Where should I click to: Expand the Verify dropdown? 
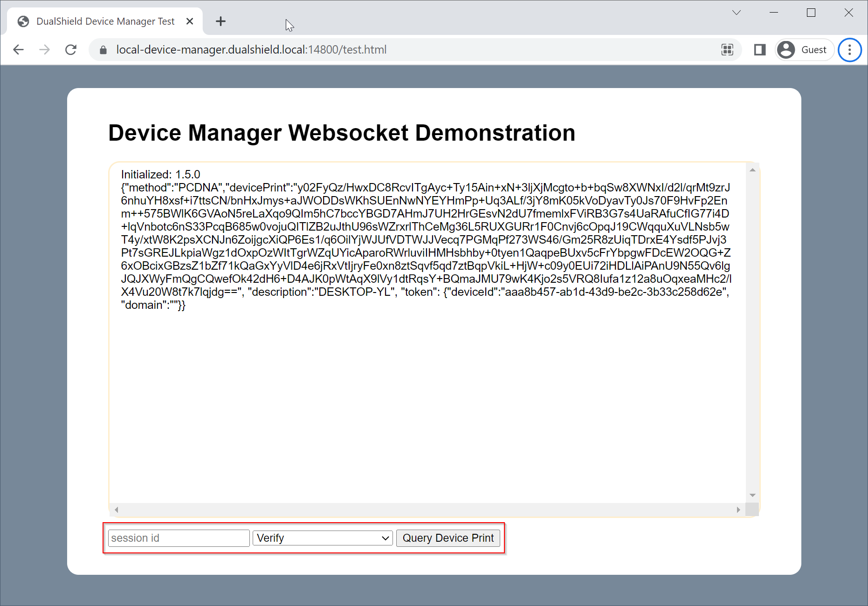[x=323, y=538]
